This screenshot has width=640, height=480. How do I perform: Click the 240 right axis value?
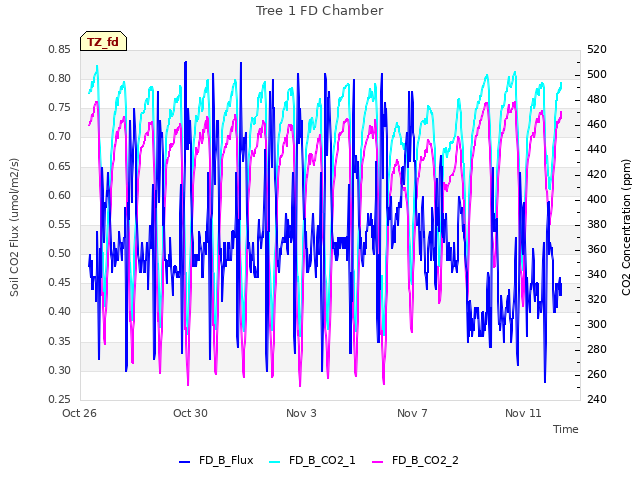[x=597, y=399]
